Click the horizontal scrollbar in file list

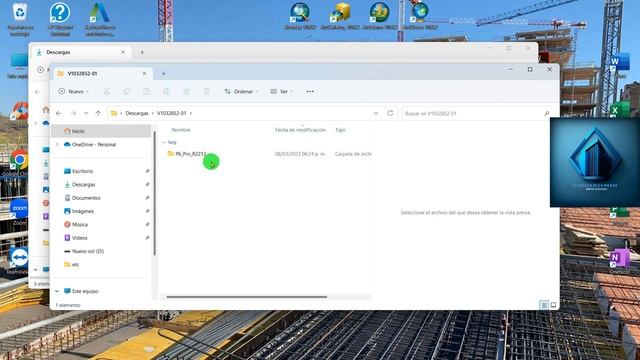point(247,297)
